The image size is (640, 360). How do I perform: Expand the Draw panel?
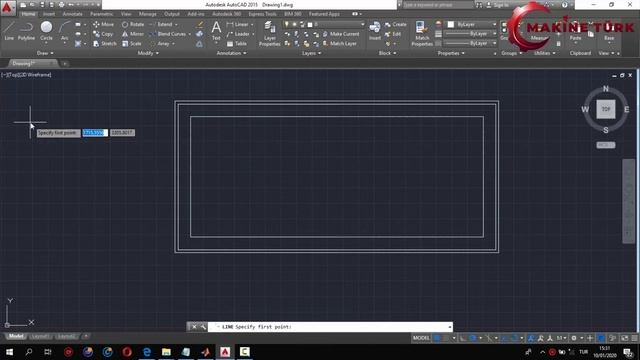(45, 53)
